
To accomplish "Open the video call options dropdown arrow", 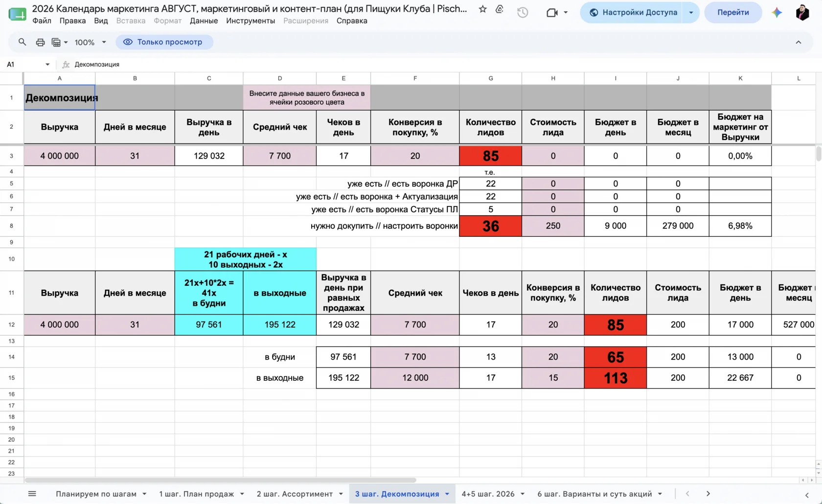I will tap(566, 13).
